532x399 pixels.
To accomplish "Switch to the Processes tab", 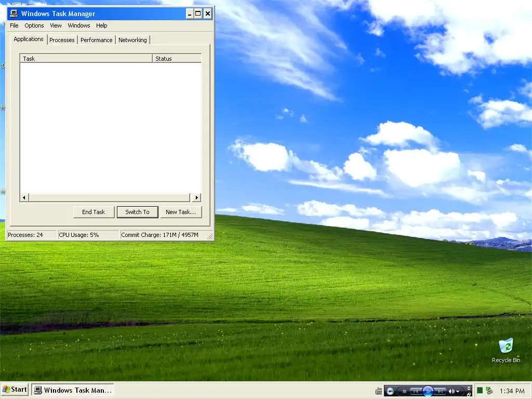I will pos(62,40).
